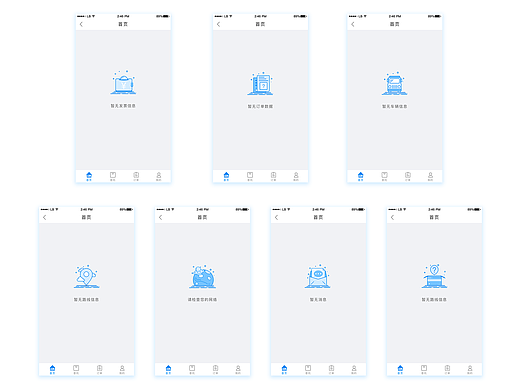
Task: Click the caption under the map pin illustration
Action: [86, 300]
